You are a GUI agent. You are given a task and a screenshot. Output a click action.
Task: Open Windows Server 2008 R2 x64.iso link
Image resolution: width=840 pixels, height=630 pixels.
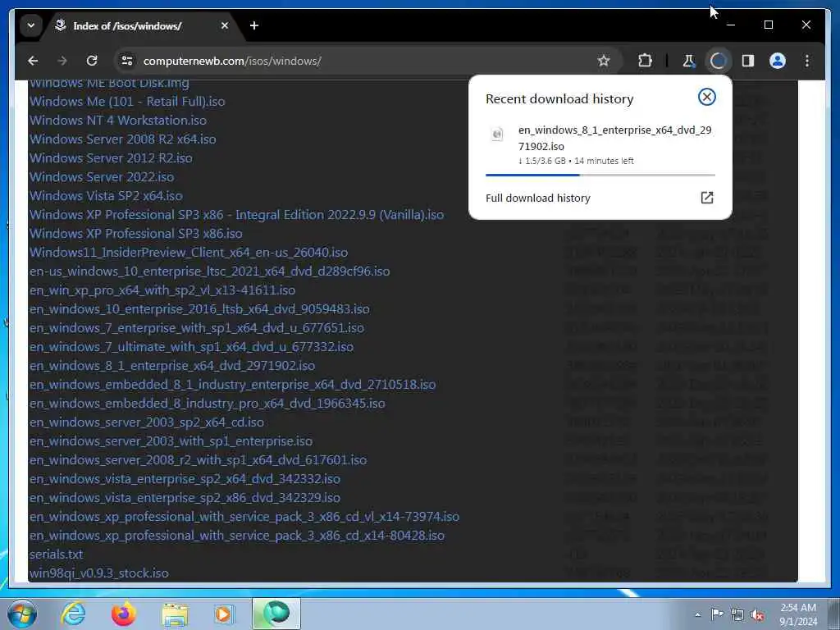123,139
